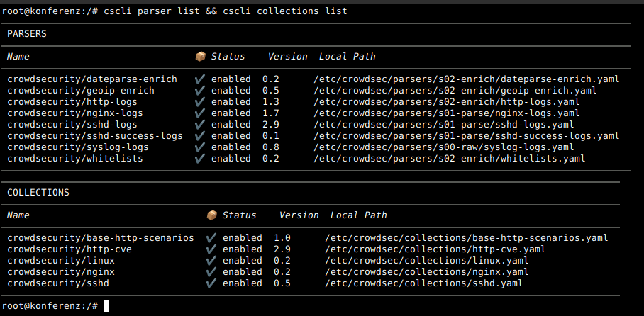644x316 pixels.
Task: Click checkmark beside crowdsecurity/dateparse-enrich
Action: coord(200,79)
